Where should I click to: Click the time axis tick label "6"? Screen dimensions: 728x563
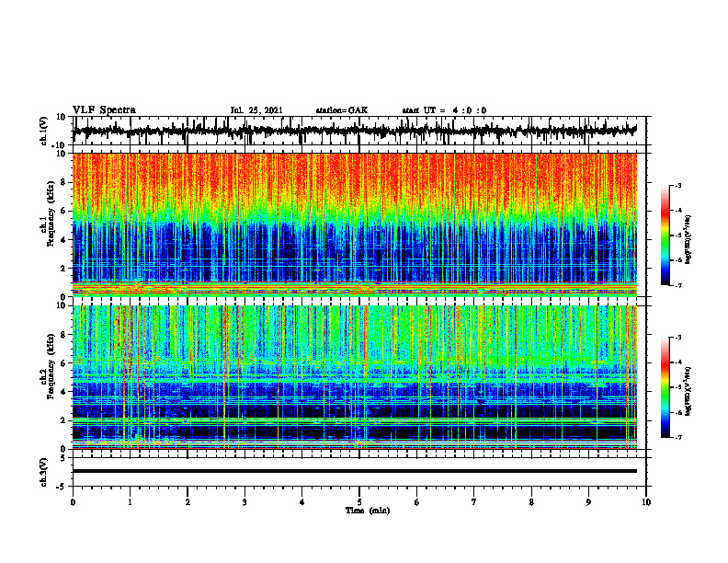click(417, 502)
